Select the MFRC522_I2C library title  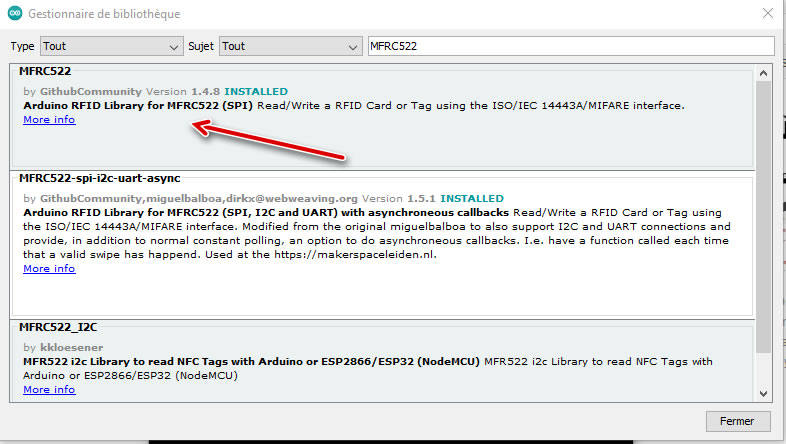(58, 327)
